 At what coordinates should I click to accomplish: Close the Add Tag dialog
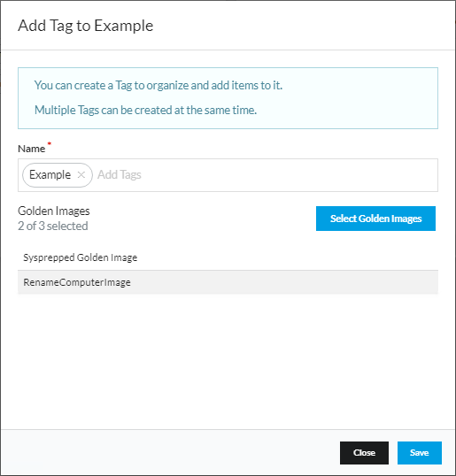(364, 453)
